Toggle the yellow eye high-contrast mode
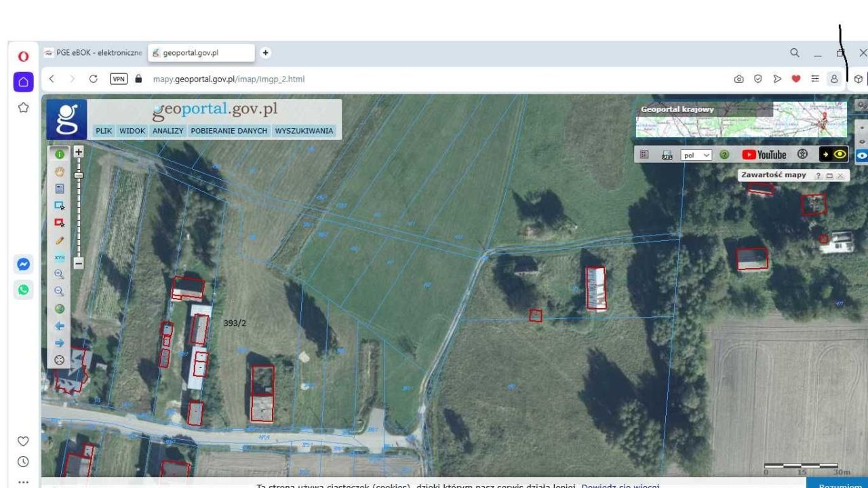 click(834, 154)
